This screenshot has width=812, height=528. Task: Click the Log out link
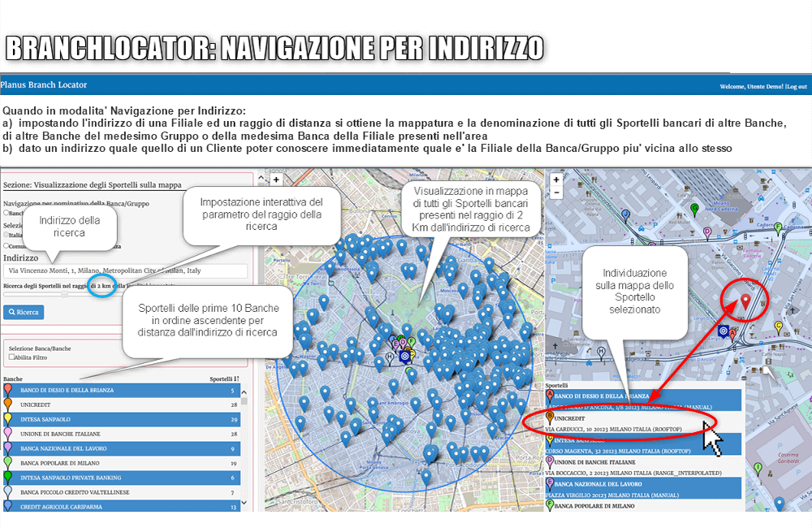tap(797, 87)
